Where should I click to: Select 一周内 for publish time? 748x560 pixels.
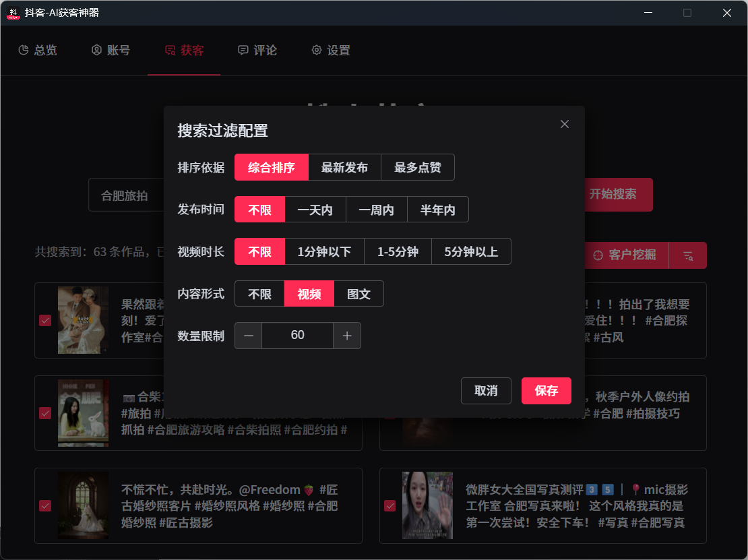(376, 209)
